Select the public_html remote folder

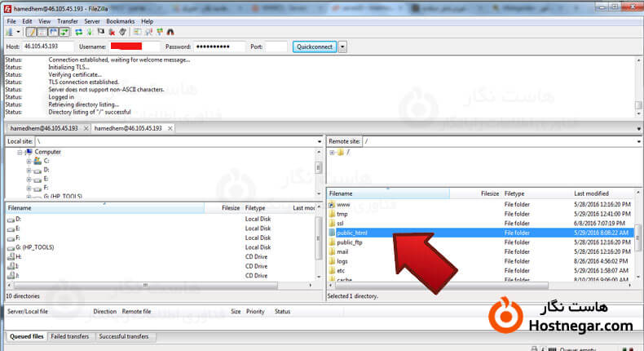(479, 233)
